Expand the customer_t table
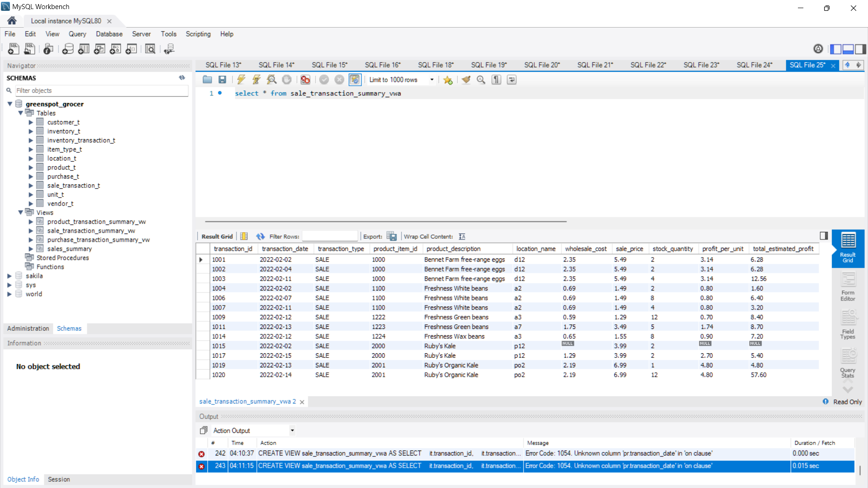This screenshot has height=488, width=868. click(x=31, y=122)
